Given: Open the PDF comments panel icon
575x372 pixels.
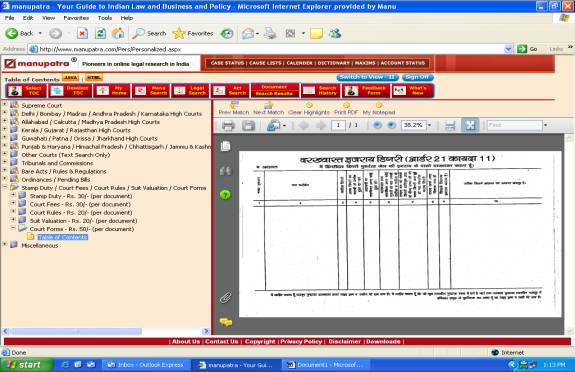Looking at the screenshot, I should pyautogui.click(x=226, y=322).
